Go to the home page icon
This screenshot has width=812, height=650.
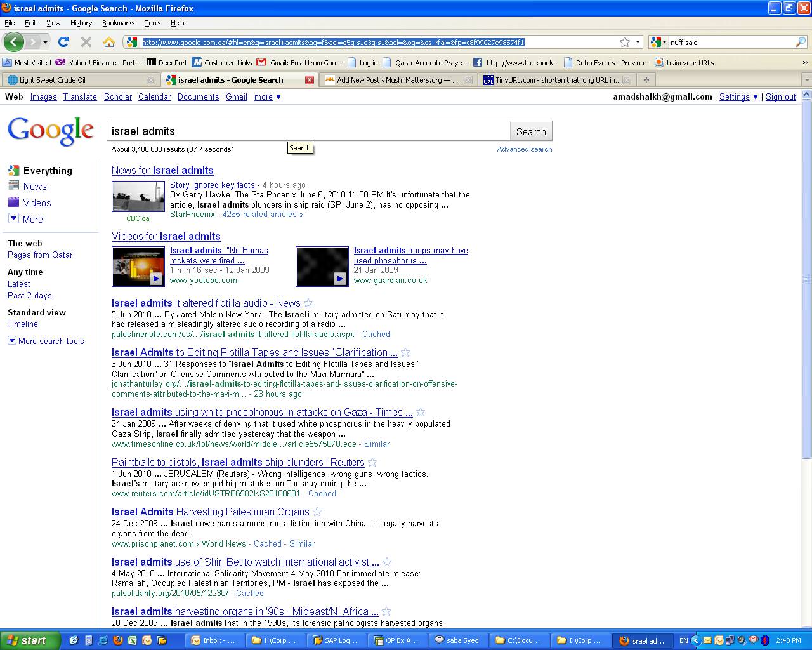coord(109,42)
